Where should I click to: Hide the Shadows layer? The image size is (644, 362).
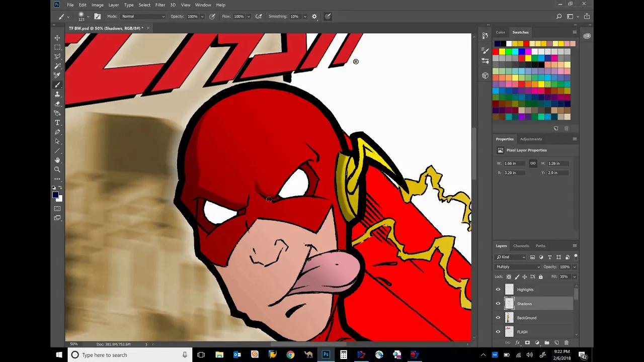(x=498, y=304)
